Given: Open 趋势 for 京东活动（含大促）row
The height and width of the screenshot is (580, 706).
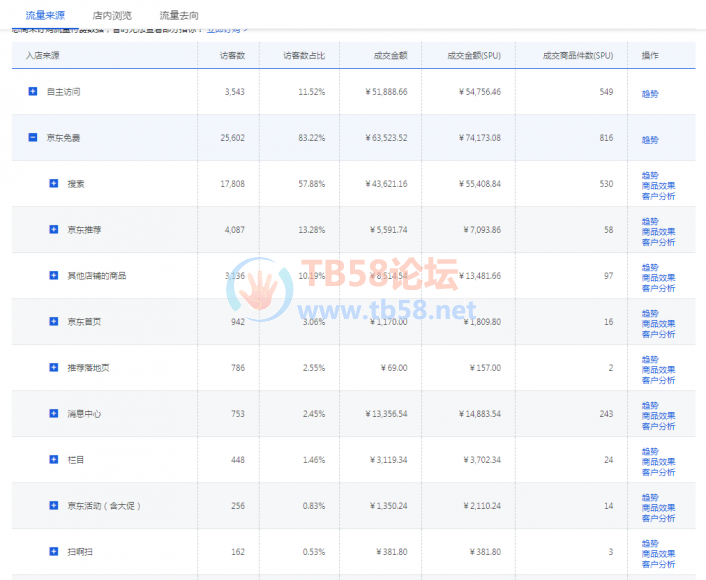Looking at the screenshot, I should tap(650, 497).
